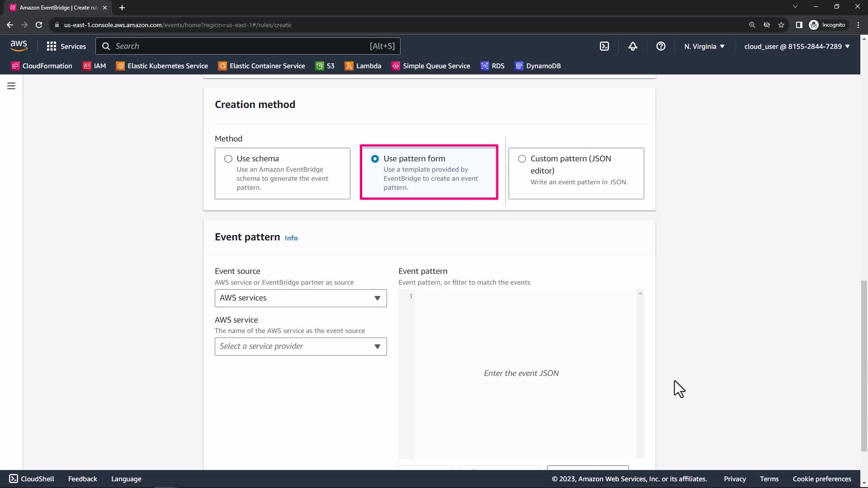Select the Use pattern form option
This screenshot has width=868, height=488.
coord(375,159)
